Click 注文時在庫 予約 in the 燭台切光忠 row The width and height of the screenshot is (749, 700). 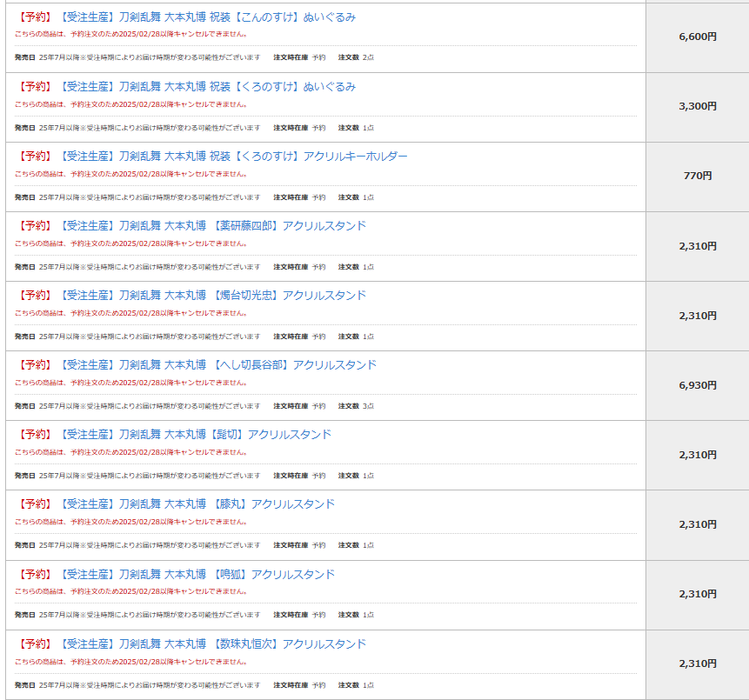coord(299,337)
